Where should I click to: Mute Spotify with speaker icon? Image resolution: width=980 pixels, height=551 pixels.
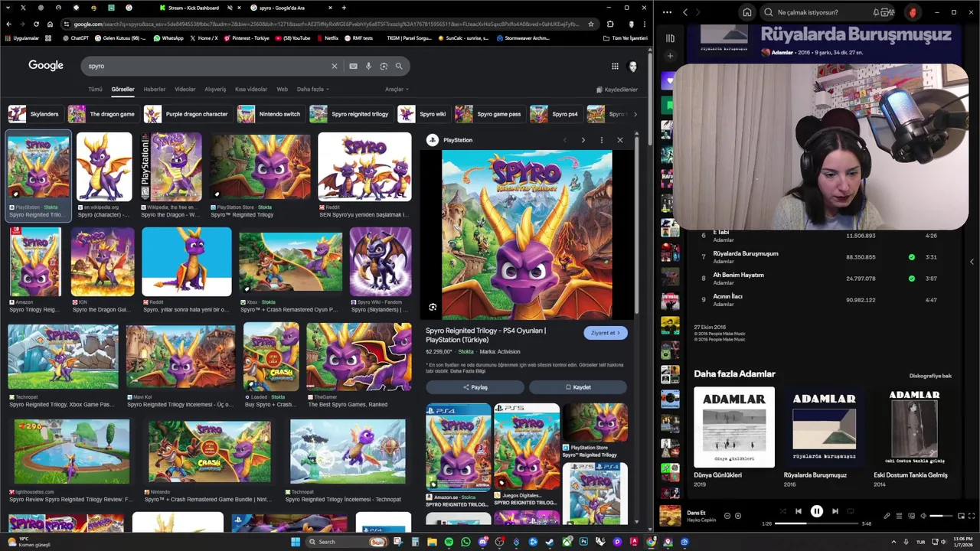923,516
